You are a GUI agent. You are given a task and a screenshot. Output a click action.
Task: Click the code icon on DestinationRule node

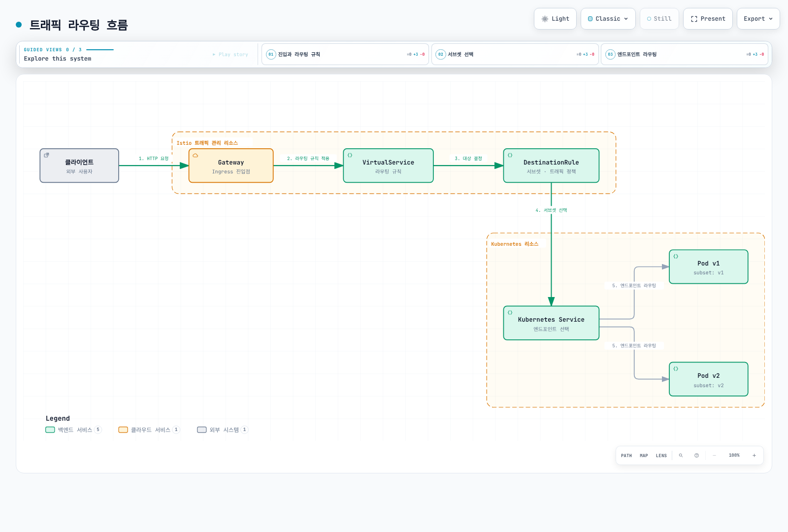tap(510, 155)
